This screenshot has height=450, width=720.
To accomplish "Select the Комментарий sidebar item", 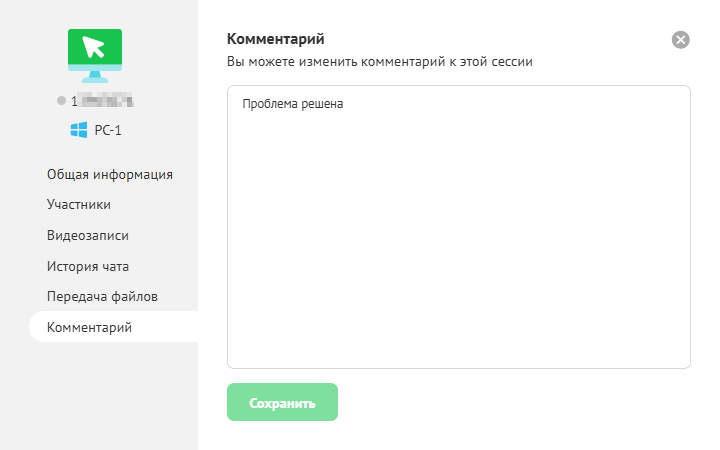I will pyautogui.click(x=90, y=327).
